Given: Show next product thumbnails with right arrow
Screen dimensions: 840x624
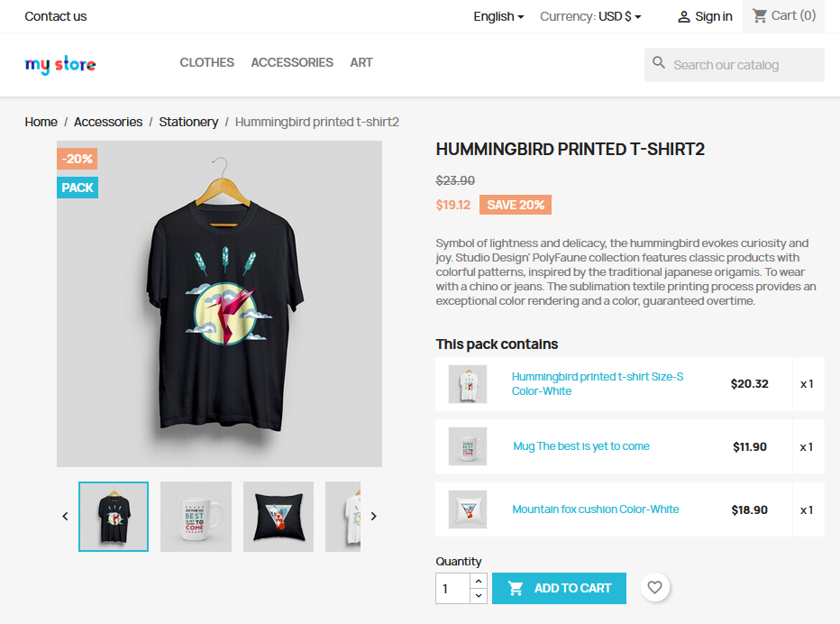Looking at the screenshot, I should [x=374, y=517].
